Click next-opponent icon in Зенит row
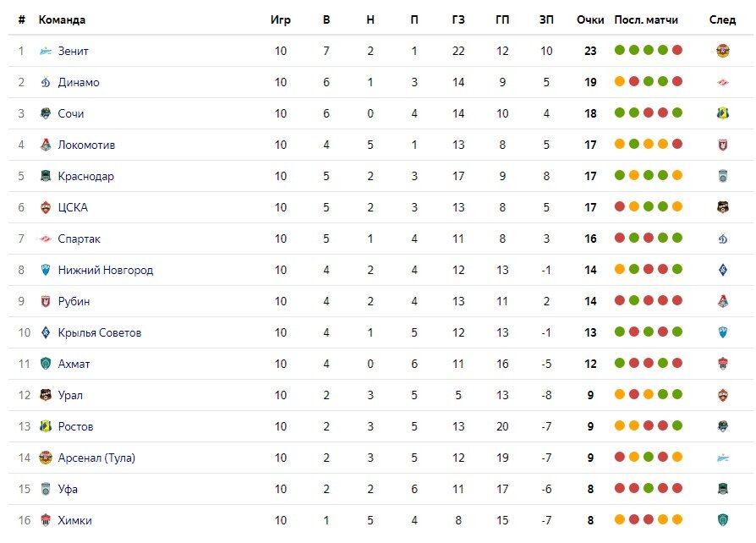756x543 pixels. (x=723, y=51)
